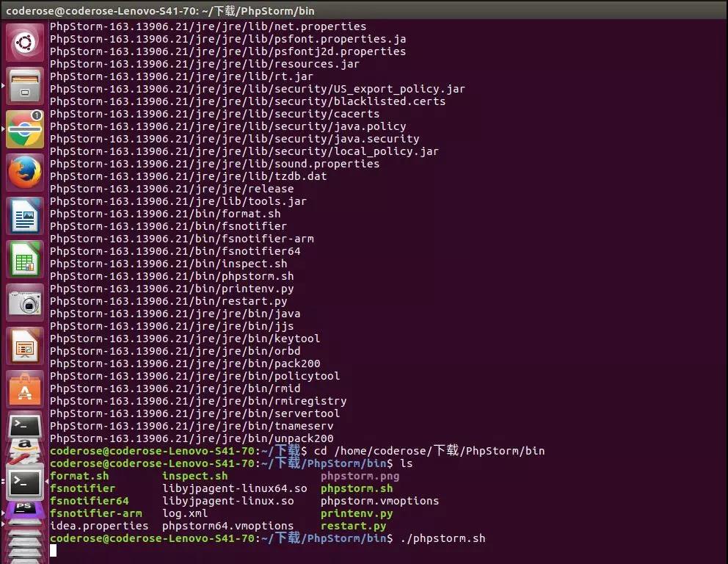Click the 'jre/jre/bin/java' output line
Screen dimensions: 728x564
[175, 314]
